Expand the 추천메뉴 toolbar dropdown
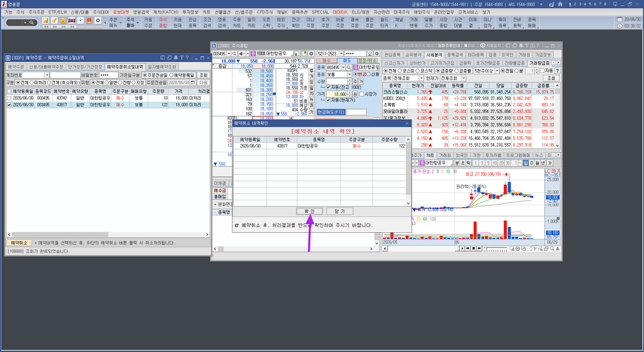The width and height of the screenshot is (644, 352). pos(121,23)
